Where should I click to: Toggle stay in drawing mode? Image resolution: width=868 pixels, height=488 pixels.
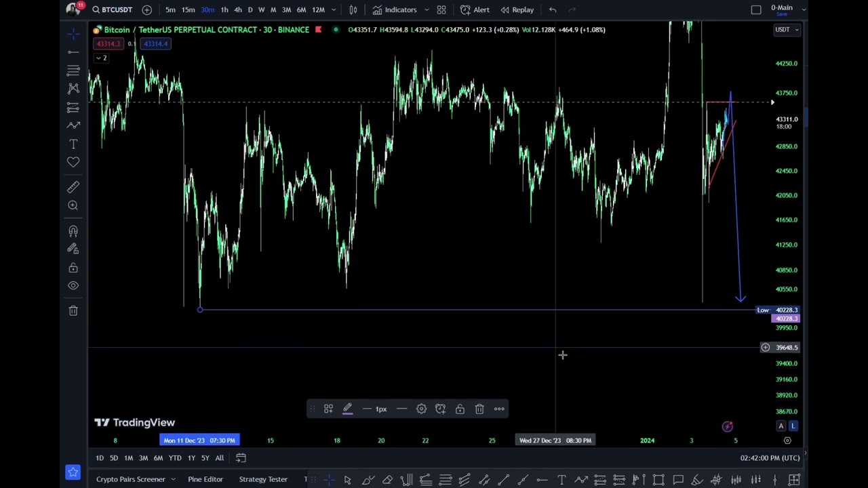(x=73, y=249)
